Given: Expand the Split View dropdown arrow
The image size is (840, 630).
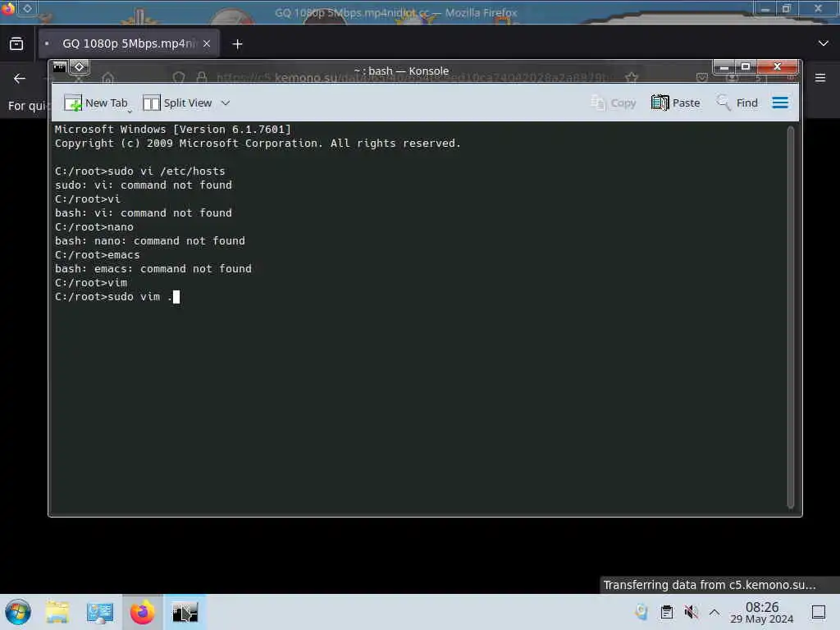Looking at the screenshot, I should pyautogui.click(x=226, y=103).
